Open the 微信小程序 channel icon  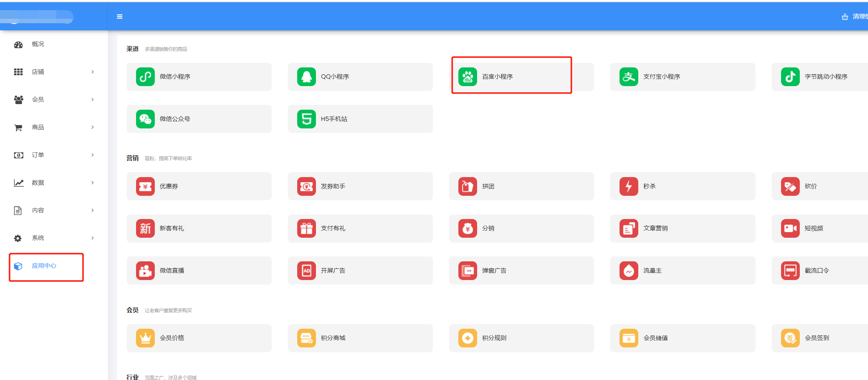(x=145, y=77)
